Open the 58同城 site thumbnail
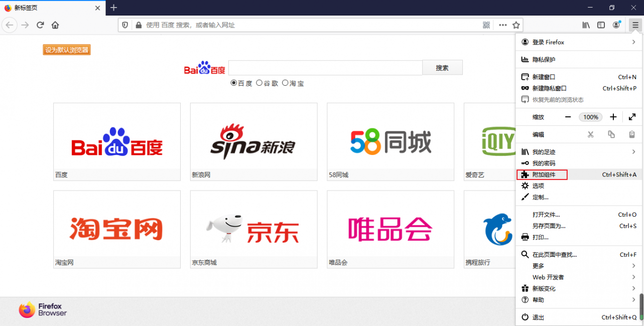Viewport: 644px width, 326px height. tap(391, 142)
